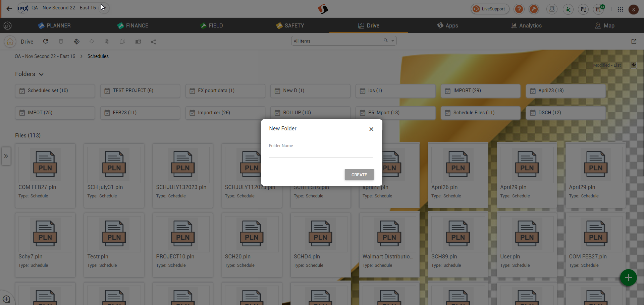Viewport: 644px width, 305px height.
Task: Open the LiveSupport chat button
Action: (490, 9)
